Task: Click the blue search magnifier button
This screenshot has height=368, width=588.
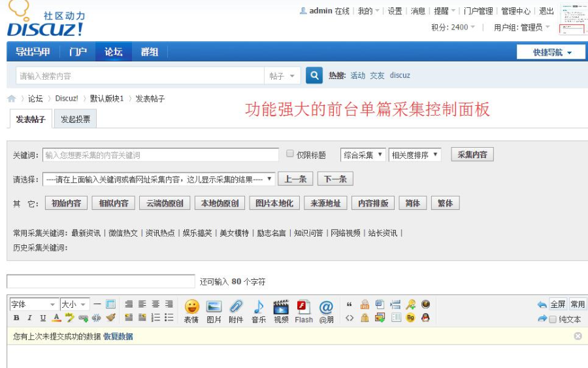Action: pos(314,75)
